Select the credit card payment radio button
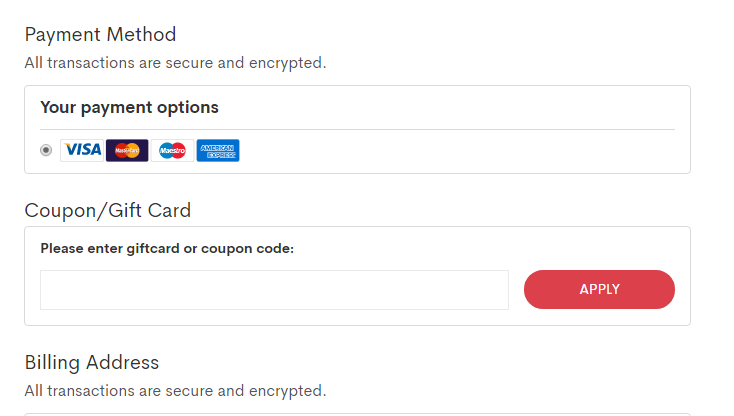734x416 pixels. pyautogui.click(x=46, y=150)
